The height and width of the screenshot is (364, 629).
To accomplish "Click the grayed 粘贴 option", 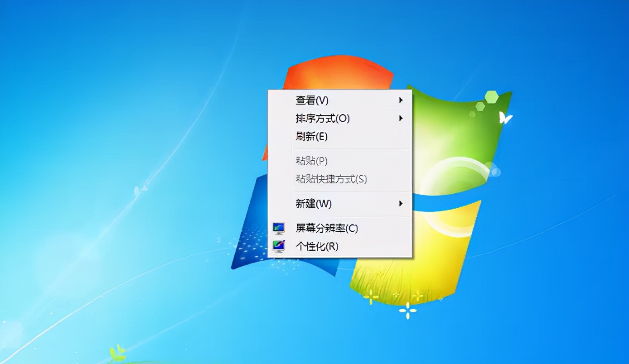I will pyautogui.click(x=310, y=161).
